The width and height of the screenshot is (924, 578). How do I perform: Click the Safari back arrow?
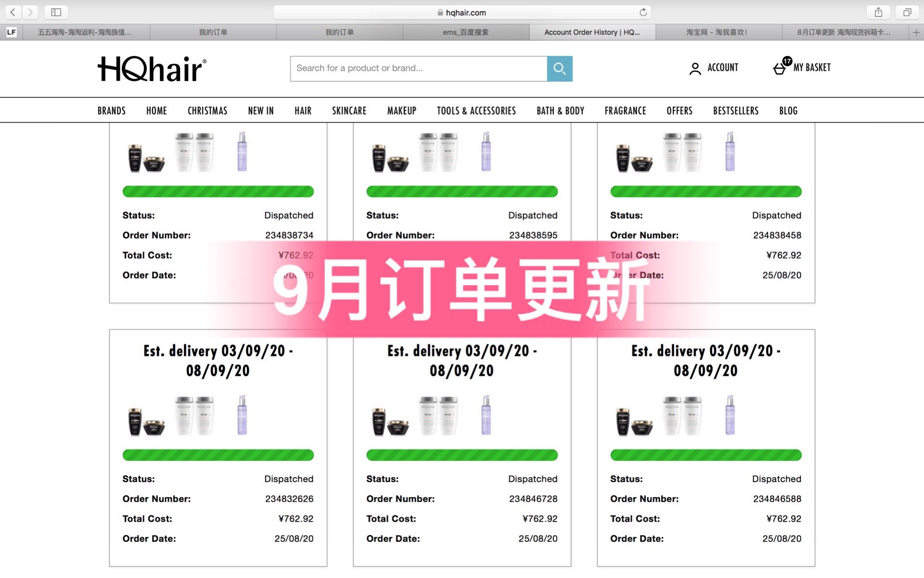pos(13,12)
